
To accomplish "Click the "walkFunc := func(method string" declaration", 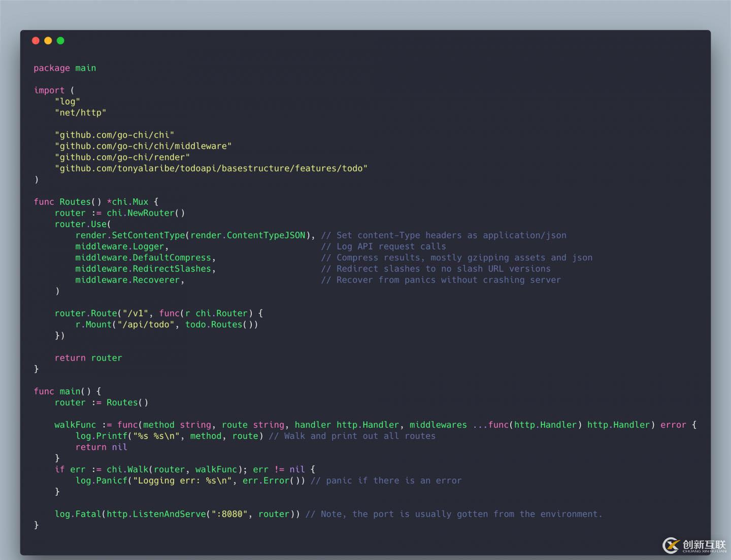I will coord(376,425).
